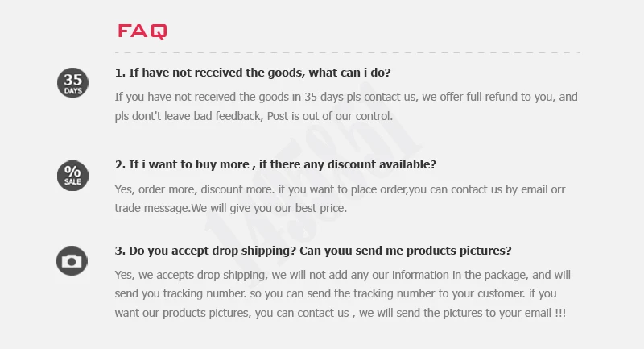Viewport: 644px width, 349px height.
Task: Click the percent Sale round icon
Action: click(72, 175)
